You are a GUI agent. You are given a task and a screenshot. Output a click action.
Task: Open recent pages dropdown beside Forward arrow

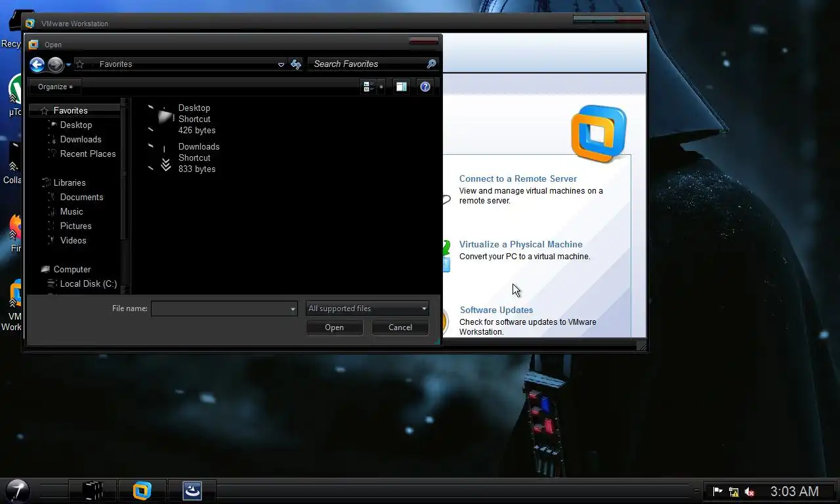coord(68,64)
